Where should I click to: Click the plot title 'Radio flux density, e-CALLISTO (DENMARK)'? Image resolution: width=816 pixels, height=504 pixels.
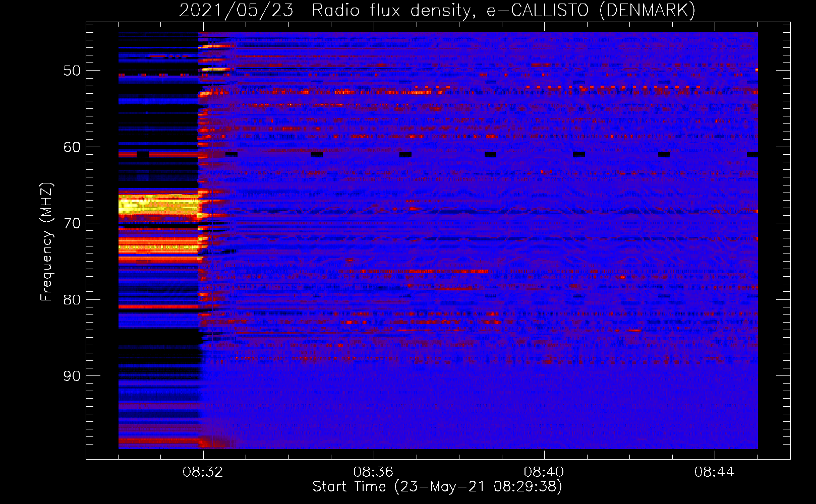tap(503, 10)
